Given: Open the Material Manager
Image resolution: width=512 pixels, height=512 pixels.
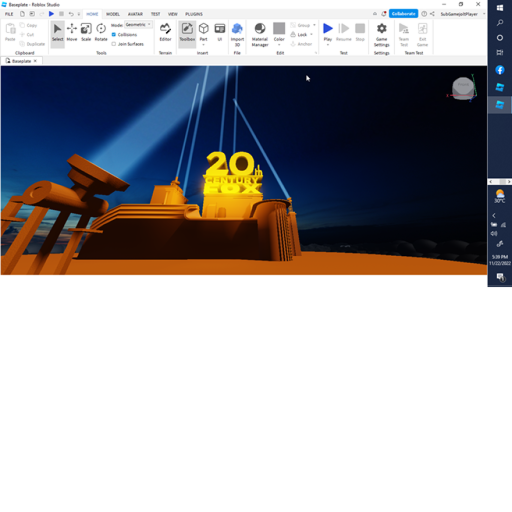Looking at the screenshot, I should [x=260, y=35].
